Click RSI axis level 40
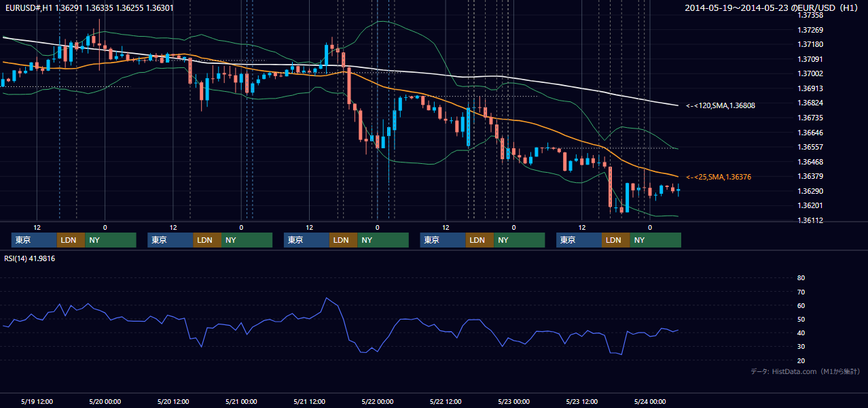 coord(801,333)
